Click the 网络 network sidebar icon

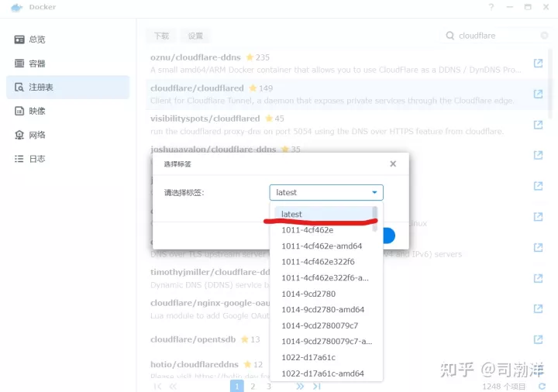pyautogui.click(x=19, y=135)
